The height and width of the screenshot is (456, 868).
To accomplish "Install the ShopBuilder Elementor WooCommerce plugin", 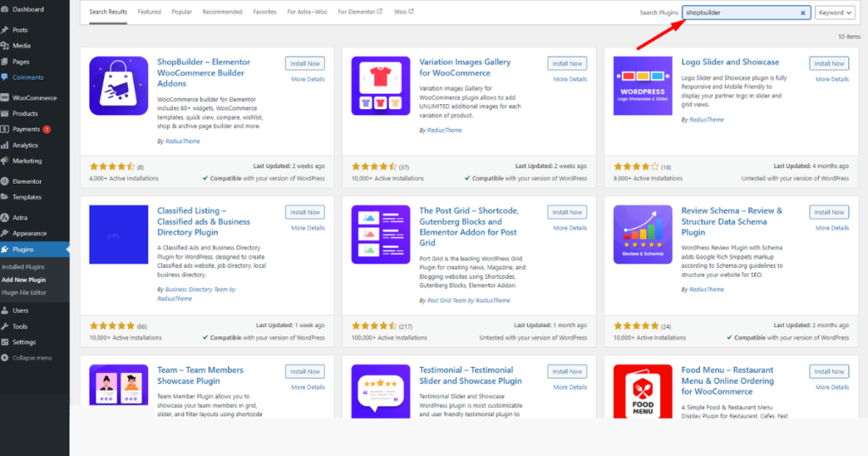I will pos(305,64).
